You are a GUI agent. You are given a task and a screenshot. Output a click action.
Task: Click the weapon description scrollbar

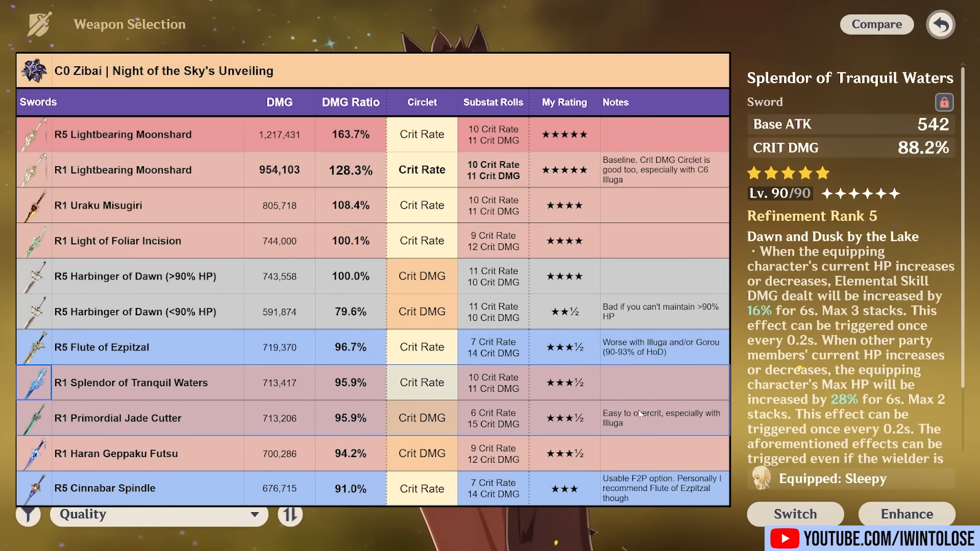point(963,230)
